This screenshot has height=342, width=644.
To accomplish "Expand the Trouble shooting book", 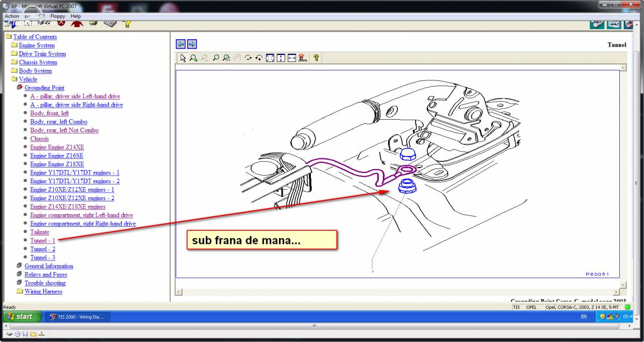I will click(x=45, y=283).
